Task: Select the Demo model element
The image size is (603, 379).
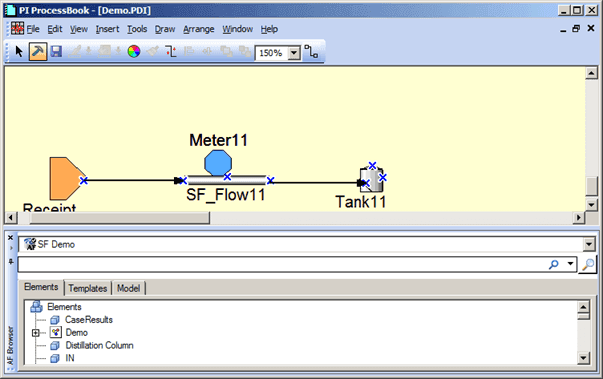Action: coord(77,332)
